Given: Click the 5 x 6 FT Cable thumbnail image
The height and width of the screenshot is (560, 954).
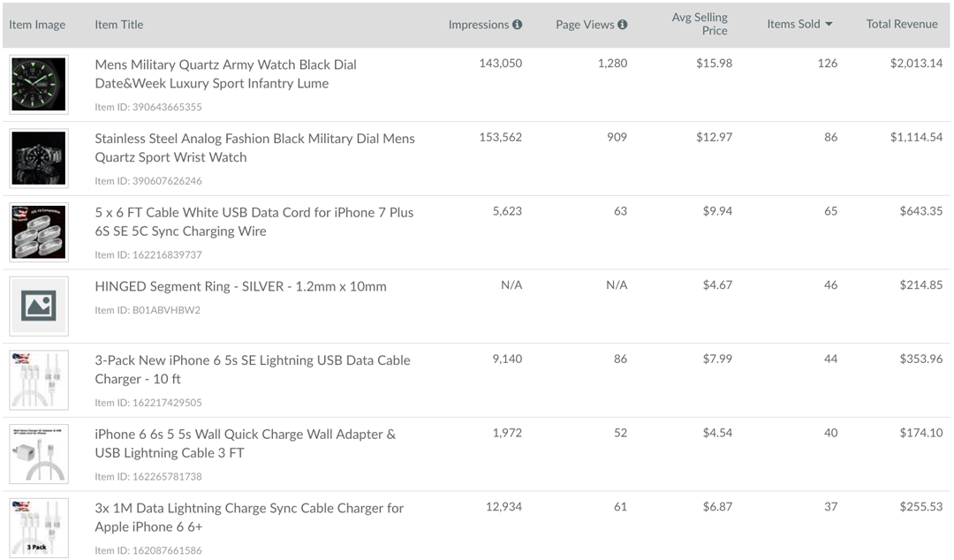Looking at the screenshot, I should pos(39,232).
